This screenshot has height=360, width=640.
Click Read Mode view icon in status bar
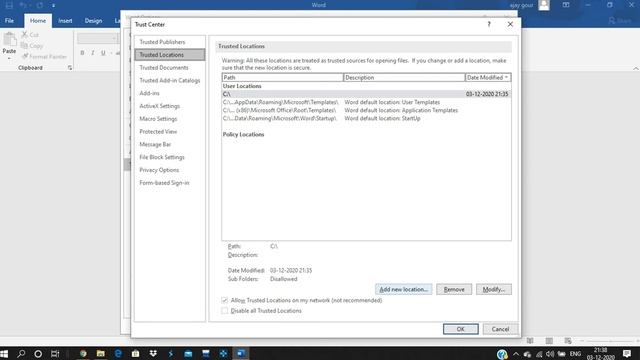click(530, 341)
